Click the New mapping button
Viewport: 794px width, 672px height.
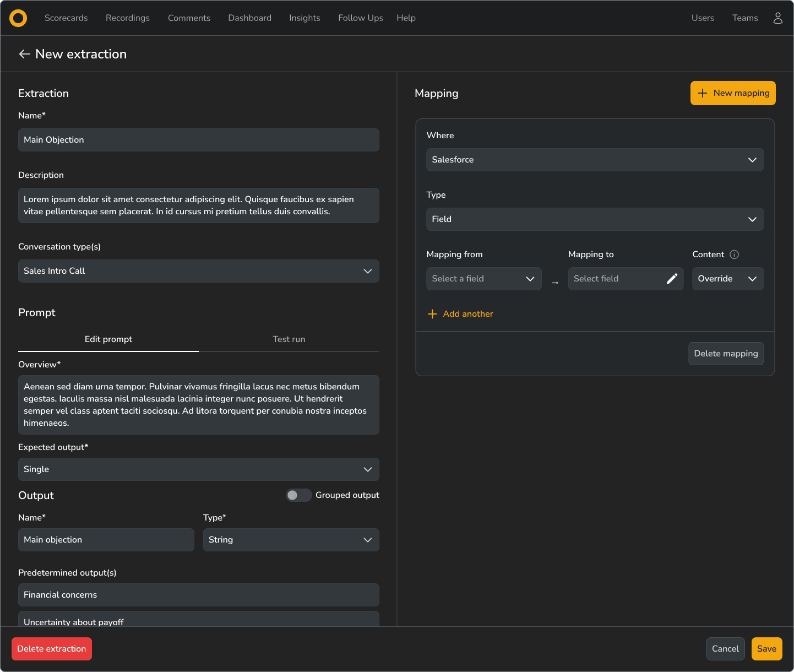pos(733,93)
